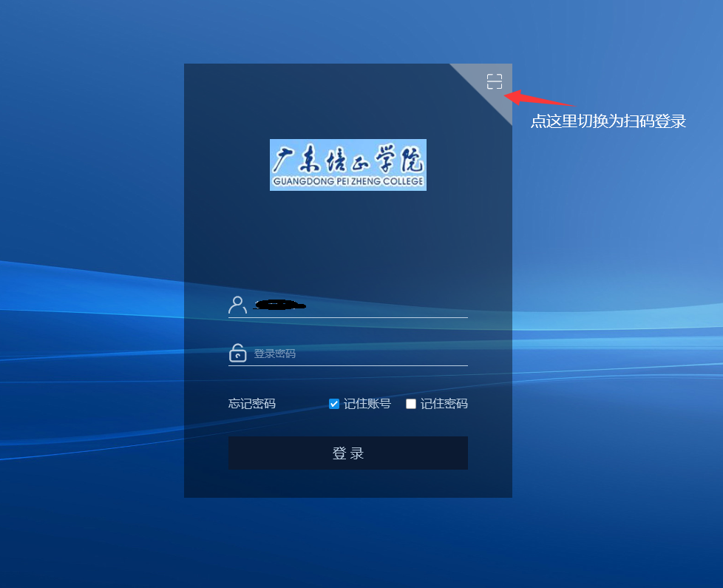Enable the 记住密码 checkbox
Screen dimensions: 723x588
pos(411,404)
